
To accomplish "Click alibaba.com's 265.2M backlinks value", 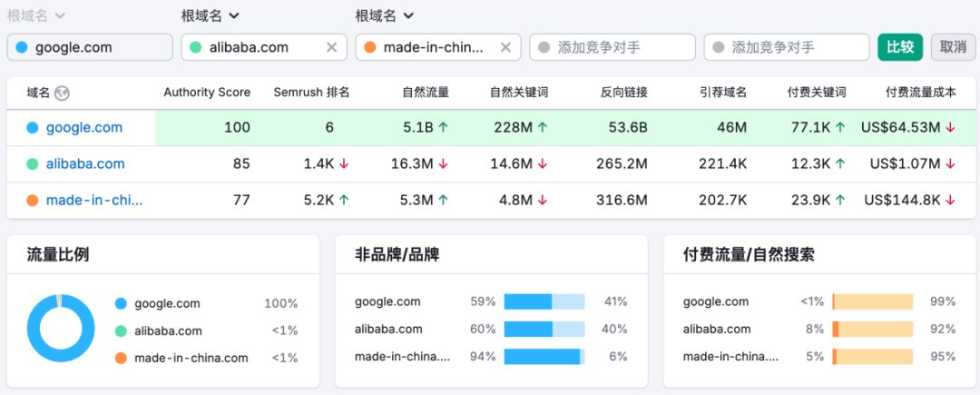I will point(622,164).
